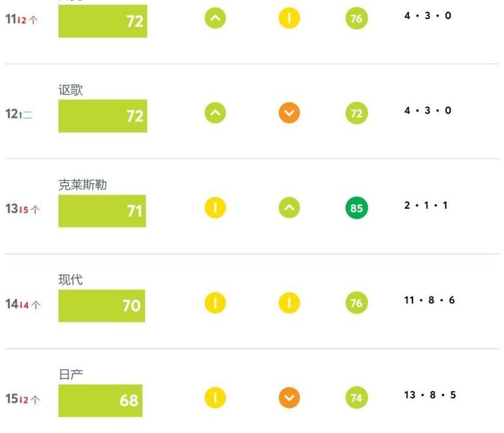The width and height of the screenshot is (504, 433).
Task: Select the 现代 brand label
Action: pos(70,280)
